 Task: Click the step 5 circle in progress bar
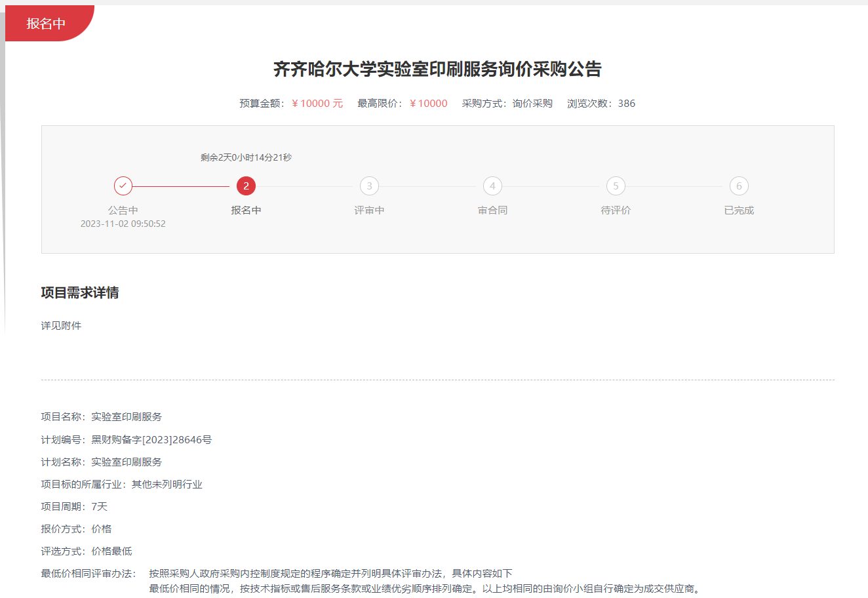tap(616, 186)
